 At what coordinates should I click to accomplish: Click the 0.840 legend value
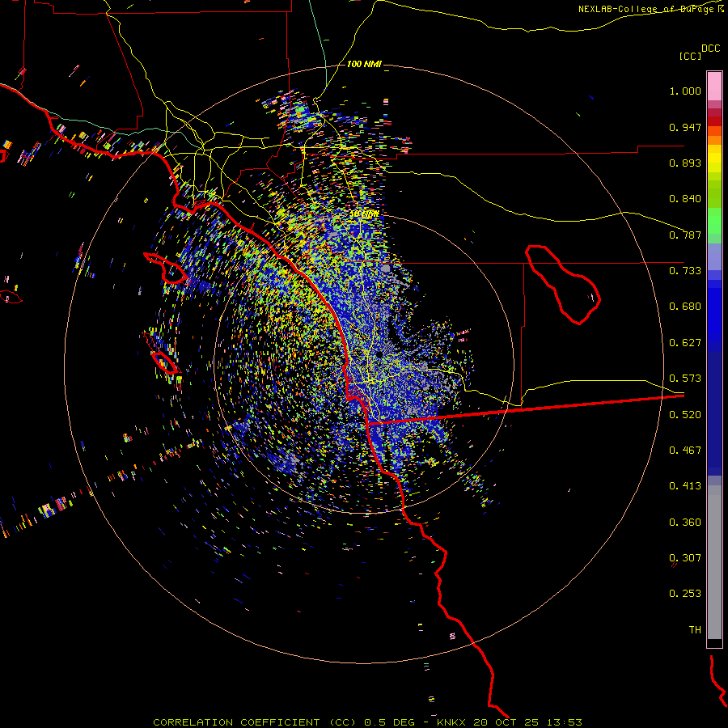pos(685,199)
